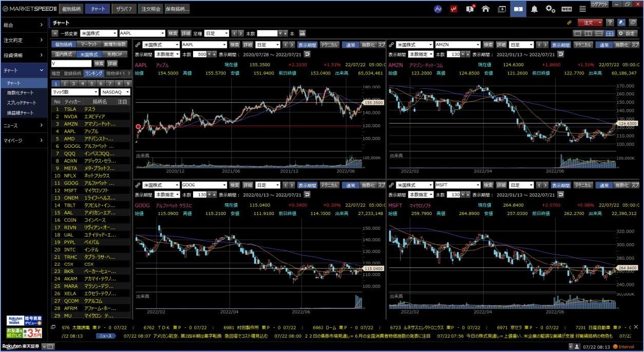Open bulk ticker dropdown AAPL
Image resolution: width=644 pixels, height=352 pixels.
point(142,33)
